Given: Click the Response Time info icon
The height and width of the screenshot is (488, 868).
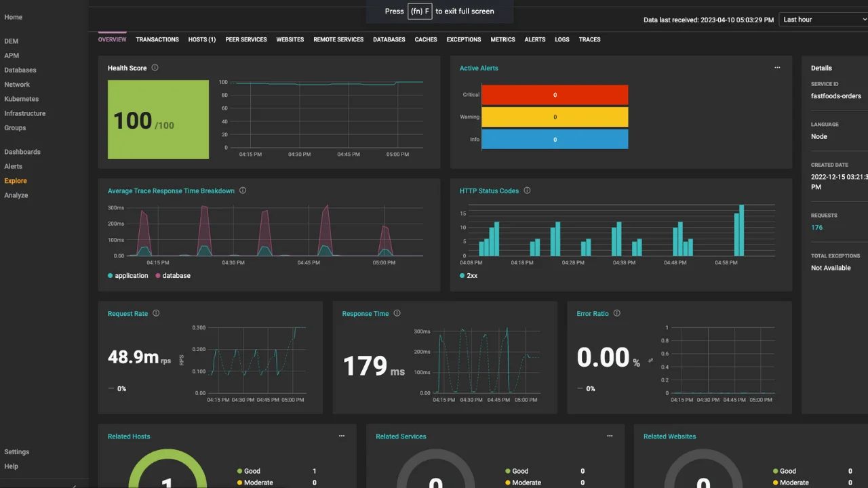Looking at the screenshot, I should 397,313.
